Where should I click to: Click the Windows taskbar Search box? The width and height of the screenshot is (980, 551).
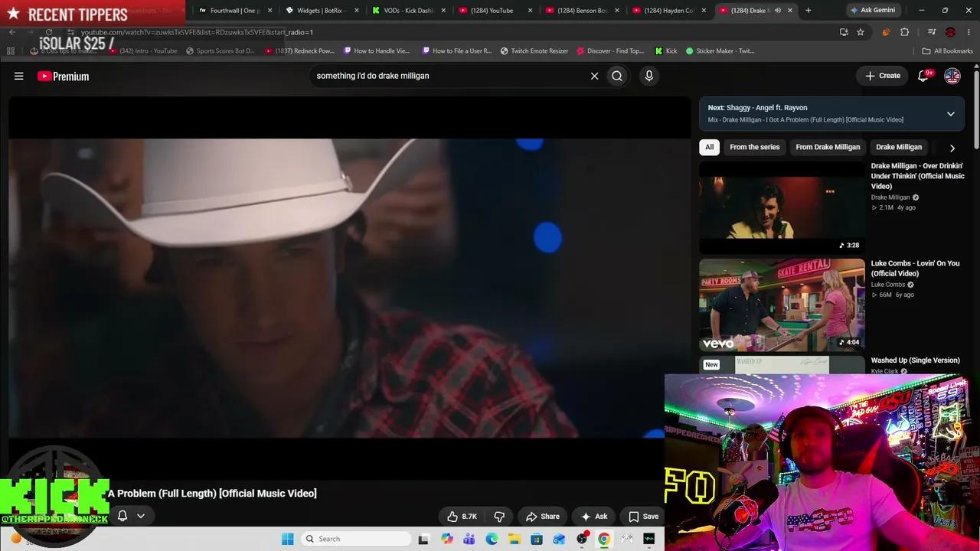click(356, 539)
